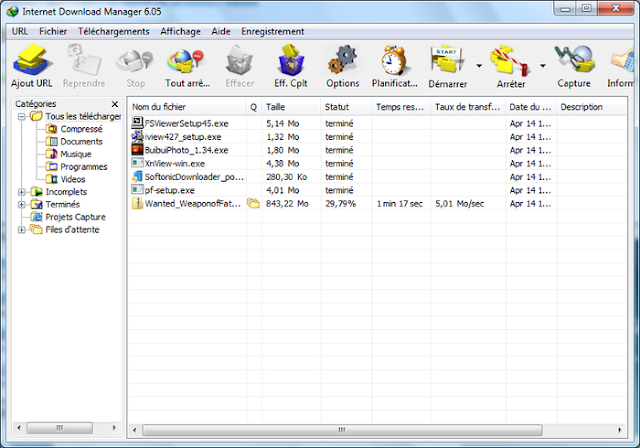Sort by Temps restant column header
This screenshot has width=640, height=448.
click(x=401, y=107)
